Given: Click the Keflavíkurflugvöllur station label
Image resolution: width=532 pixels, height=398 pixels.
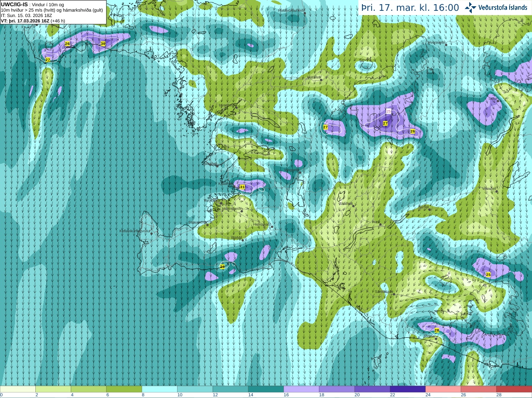Looking at the screenshot, I should pos(135,231).
